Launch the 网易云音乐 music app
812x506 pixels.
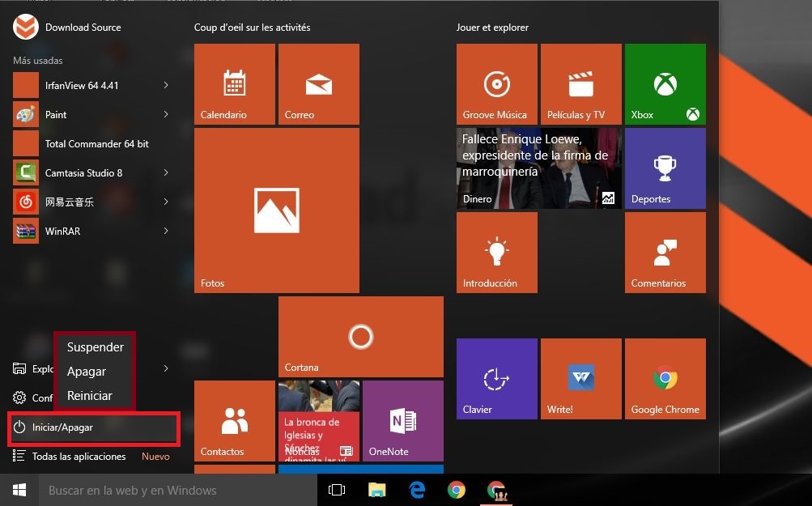91,202
